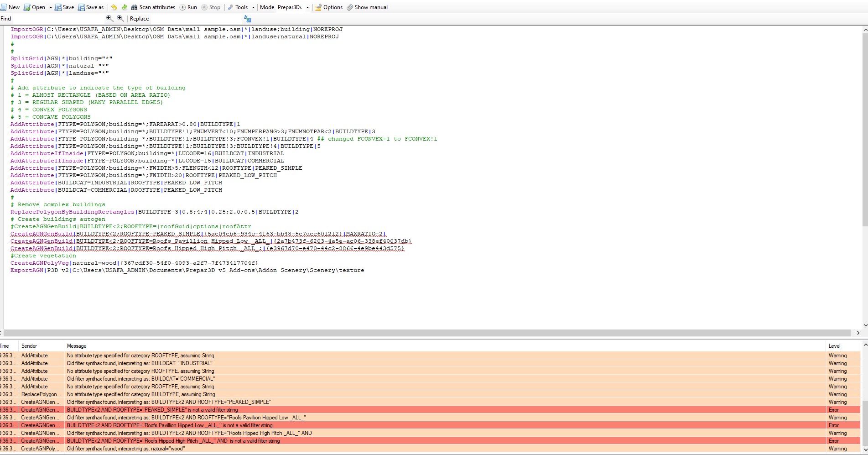Viewport: 868px width, 455px height.
Task: Click AddAttribute FAREARAT>0.80 line
Action: (125, 124)
